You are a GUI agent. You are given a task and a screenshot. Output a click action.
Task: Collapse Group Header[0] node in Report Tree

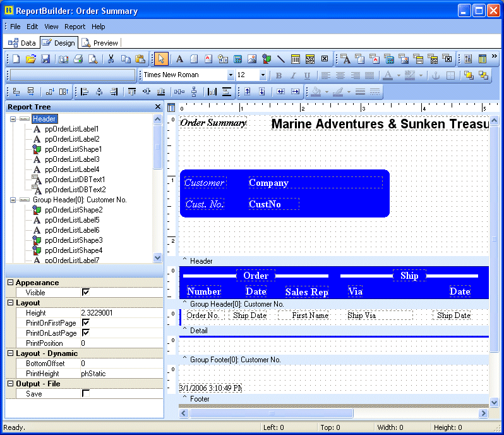pyautogui.click(x=13, y=200)
